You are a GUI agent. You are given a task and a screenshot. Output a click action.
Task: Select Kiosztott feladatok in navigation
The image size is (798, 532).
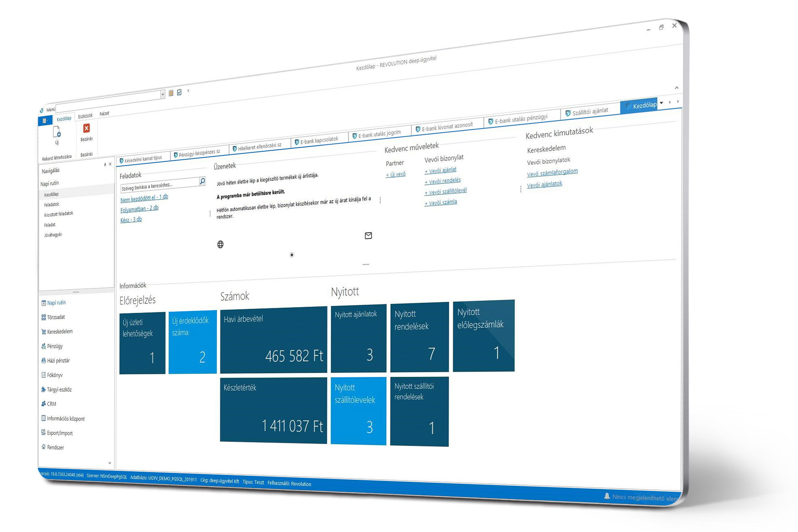pyautogui.click(x=58, y=214)
